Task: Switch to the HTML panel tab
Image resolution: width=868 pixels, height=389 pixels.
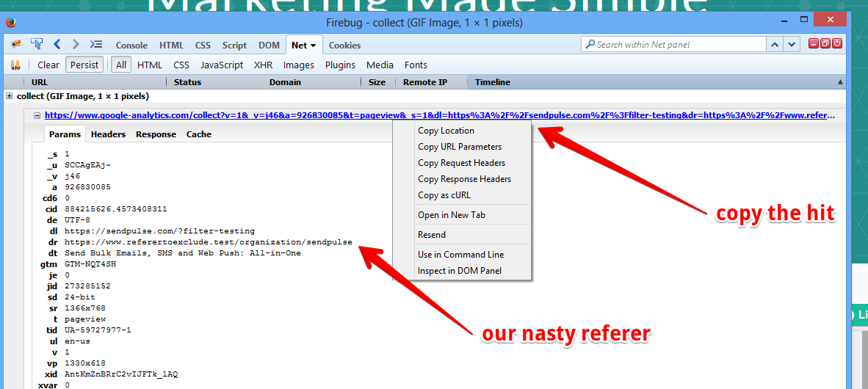Action: coord(172,46)
